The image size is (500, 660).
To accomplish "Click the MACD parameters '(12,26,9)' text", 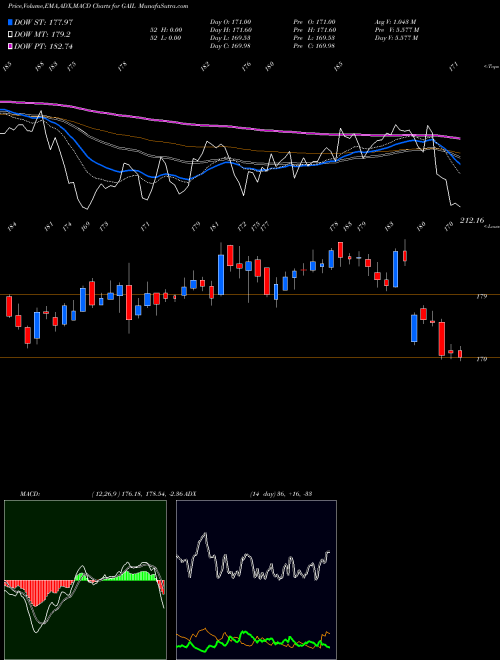I will click(x=105, y=494).
